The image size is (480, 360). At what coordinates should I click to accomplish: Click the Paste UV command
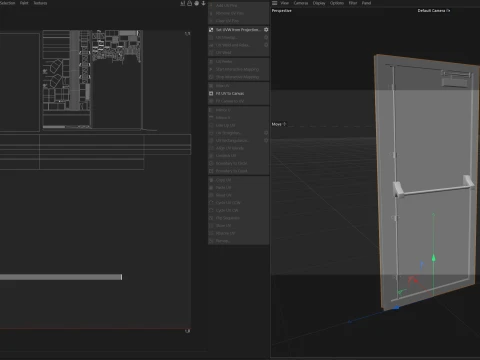coord(238,188)
